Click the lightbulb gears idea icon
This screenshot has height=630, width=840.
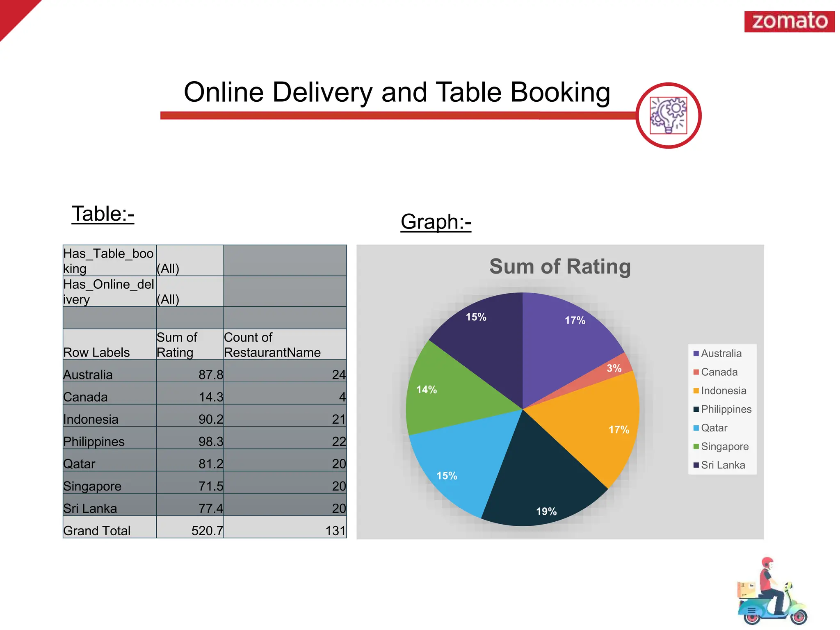tap(668, 115)
